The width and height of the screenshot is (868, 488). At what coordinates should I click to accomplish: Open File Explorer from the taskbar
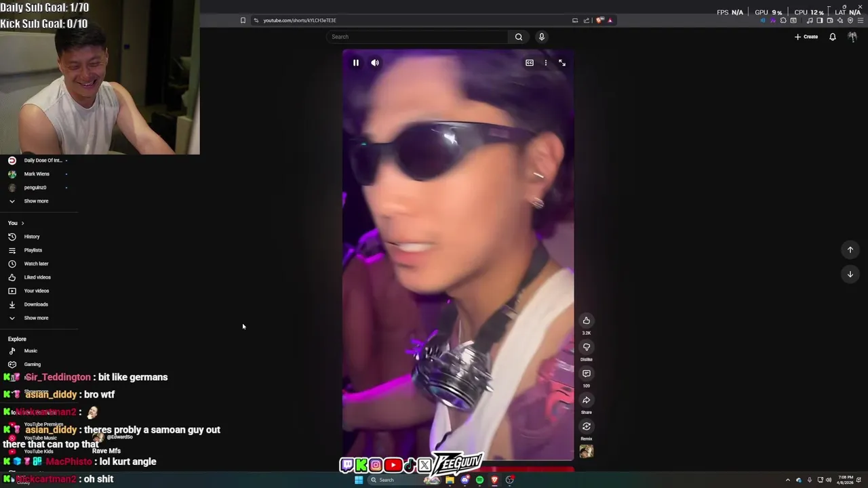click(x=450, y=480)
